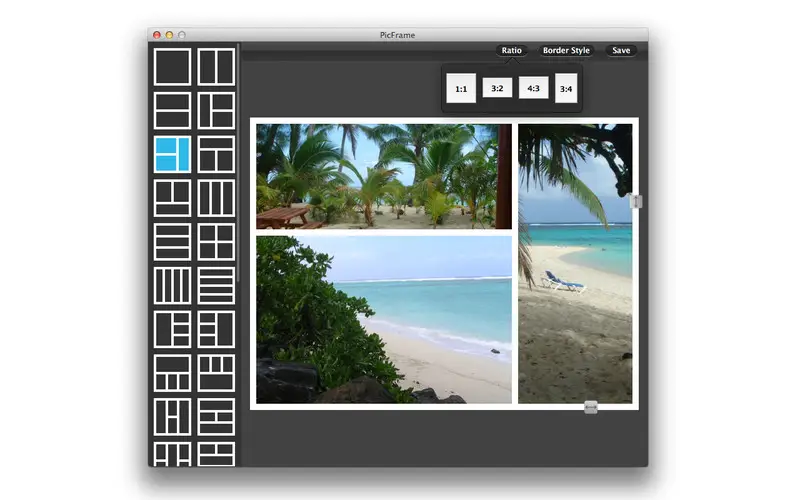This screenshot has width=800, height=500.
Task: Select the tall beach lounge chair photo
Action: [x=575, y=264]
